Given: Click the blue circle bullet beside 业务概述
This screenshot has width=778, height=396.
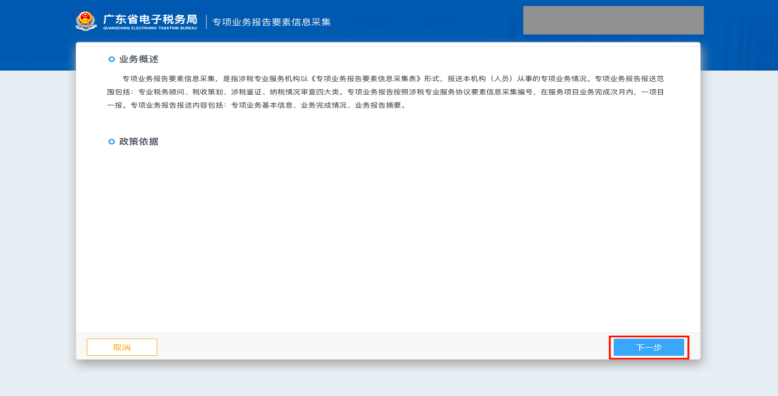Looking at the screenshot, I should (111, 60).
